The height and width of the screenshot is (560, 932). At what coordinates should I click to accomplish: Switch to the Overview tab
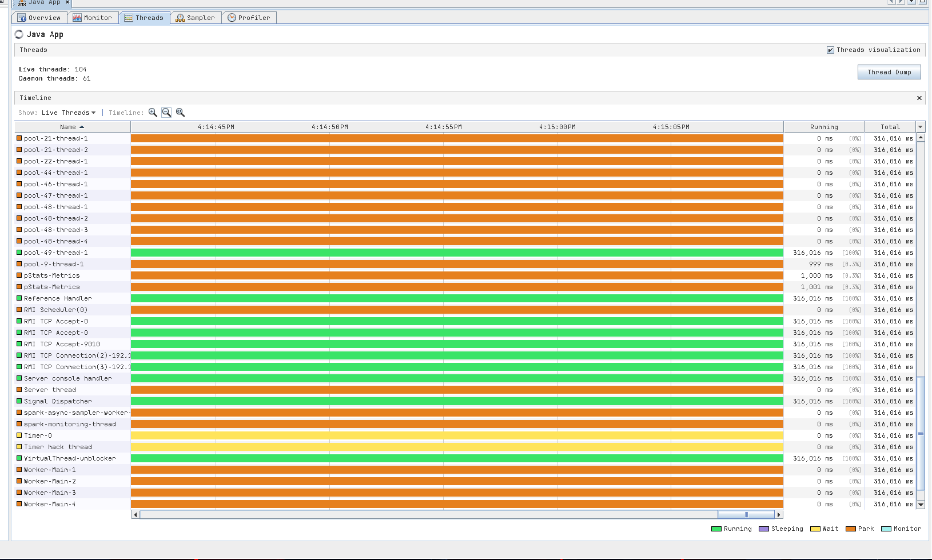tap(39, 18)
